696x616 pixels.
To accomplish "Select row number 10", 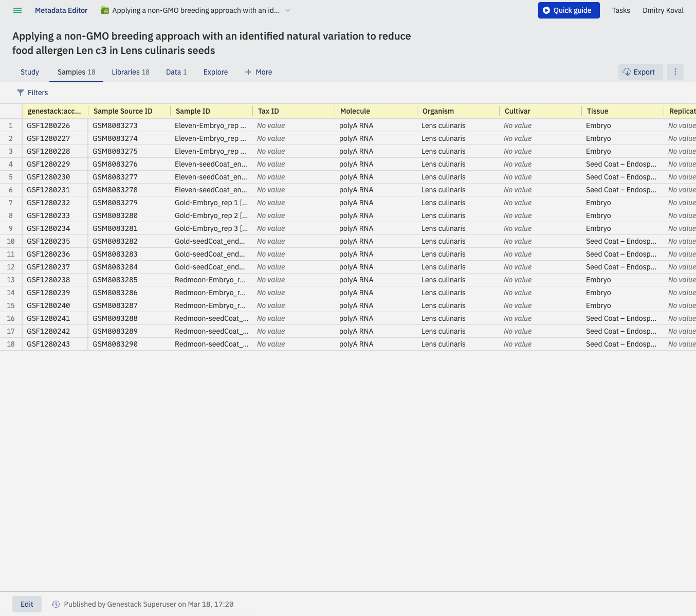I will (11, 241).
